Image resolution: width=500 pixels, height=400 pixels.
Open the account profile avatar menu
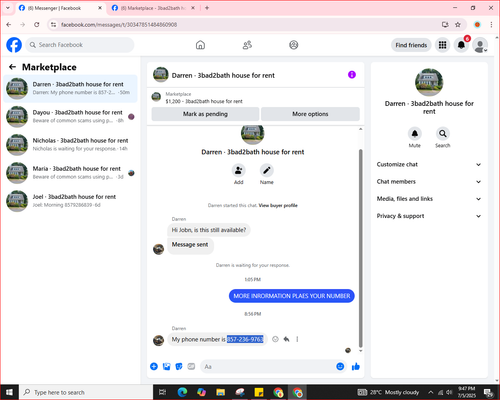click(480, 45)
